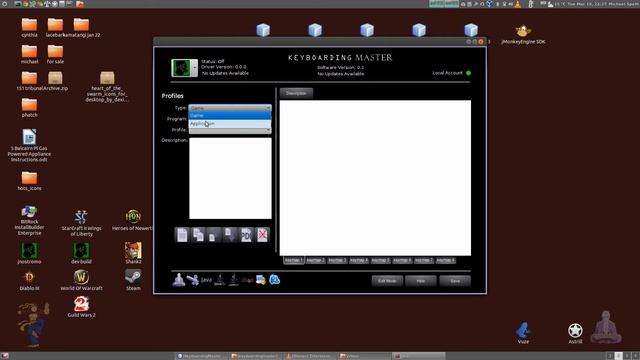
Task: Open the lacebark folder on desktop
Action: pyautogui.click(x=55, y=27)
